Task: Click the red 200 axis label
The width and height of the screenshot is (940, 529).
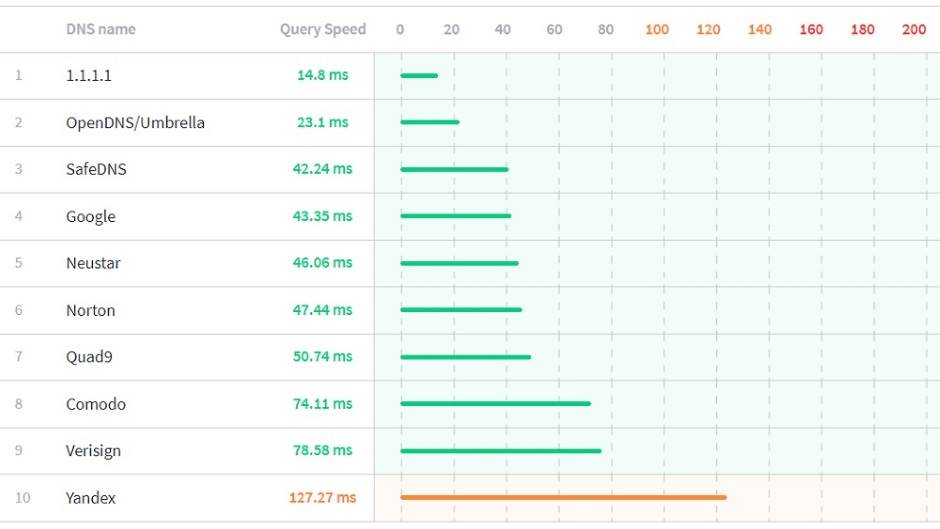Action: (914, 30)
